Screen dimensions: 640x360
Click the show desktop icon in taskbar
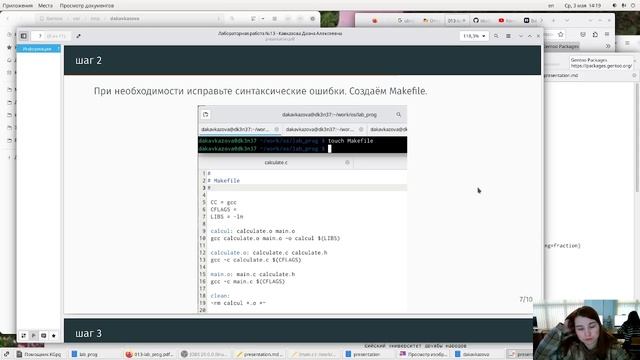pos(6,354)
